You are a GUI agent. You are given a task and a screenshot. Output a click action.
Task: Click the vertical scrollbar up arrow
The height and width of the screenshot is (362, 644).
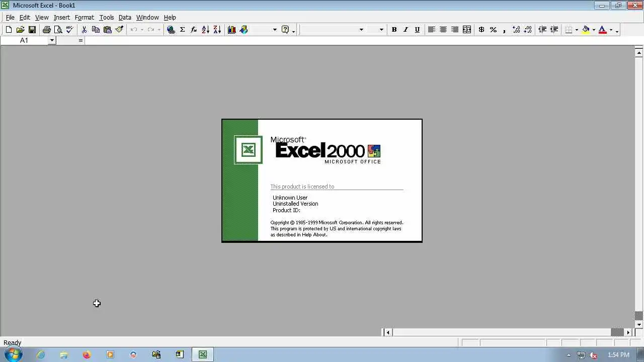click(639, 52)
